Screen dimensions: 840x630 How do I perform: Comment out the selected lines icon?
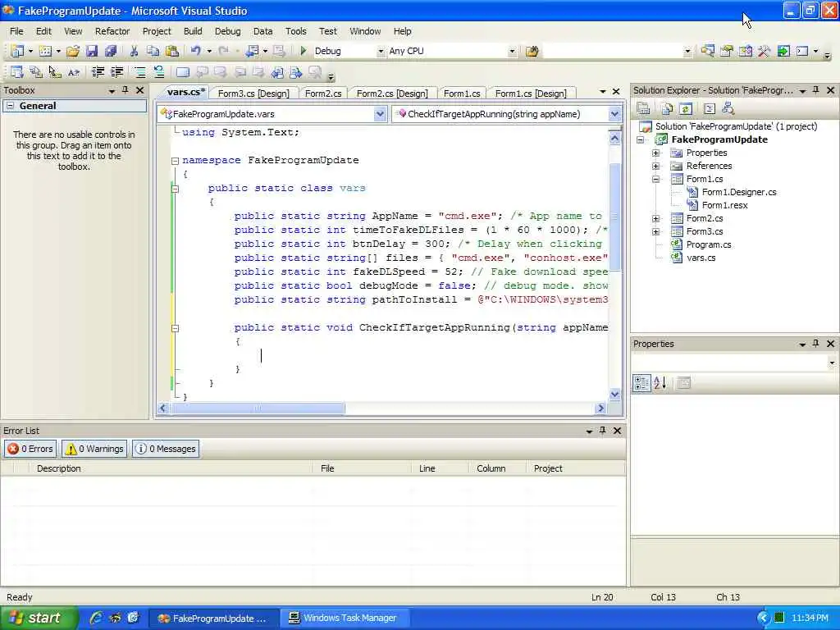pyautogui.click(x=139, y=72)
